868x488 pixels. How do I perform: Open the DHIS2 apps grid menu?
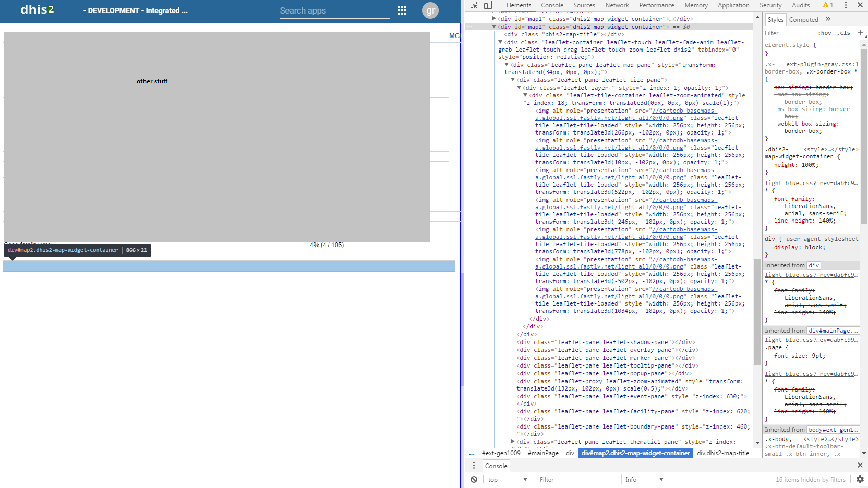402,10
